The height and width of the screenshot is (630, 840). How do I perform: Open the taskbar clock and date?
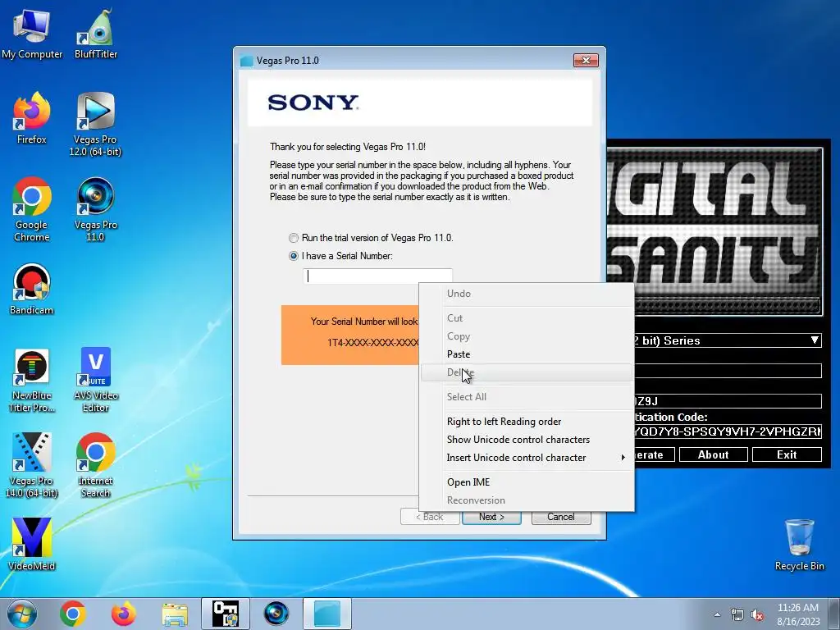click(x=798, y=614)
